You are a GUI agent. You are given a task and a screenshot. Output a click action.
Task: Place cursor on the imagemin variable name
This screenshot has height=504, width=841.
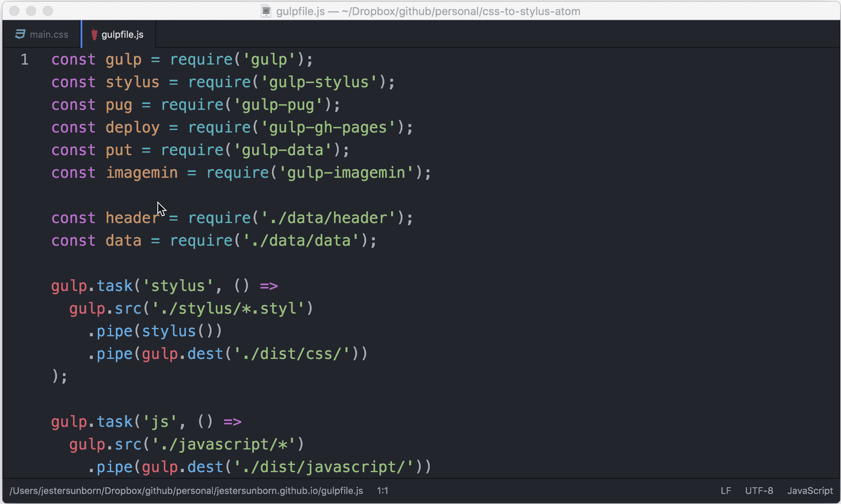click(x=142, y=173)
